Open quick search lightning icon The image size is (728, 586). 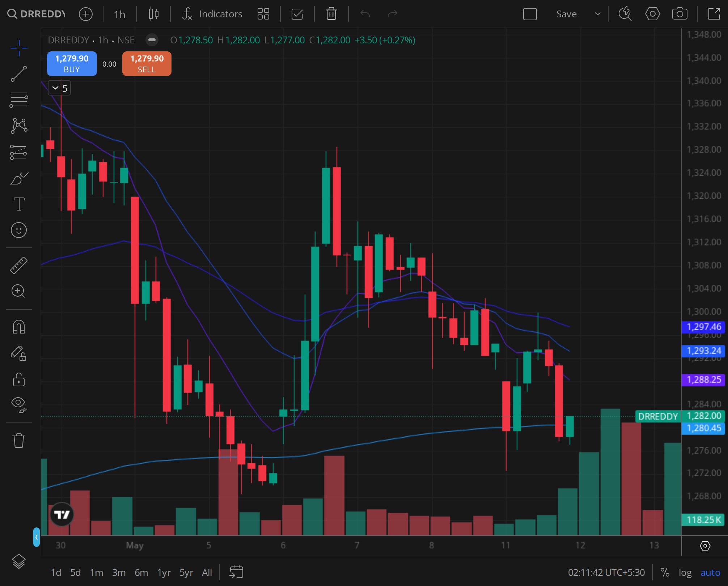625,14
